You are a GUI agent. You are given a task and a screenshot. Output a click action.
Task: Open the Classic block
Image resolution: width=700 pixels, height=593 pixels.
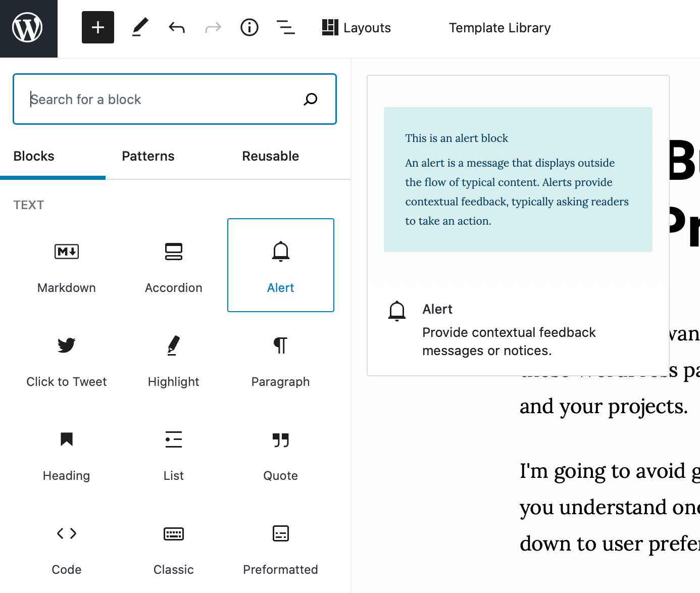173,547
